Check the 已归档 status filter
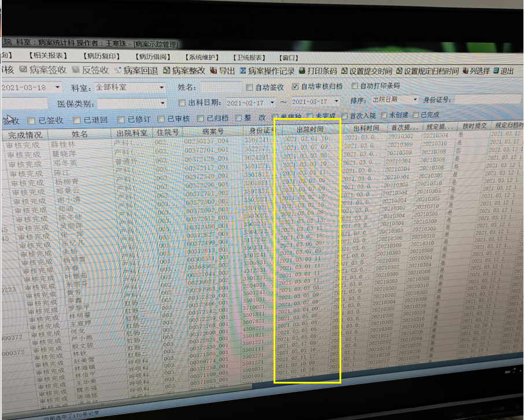The height and width of the screenshot is (420, 524). (x=201, y=119)
